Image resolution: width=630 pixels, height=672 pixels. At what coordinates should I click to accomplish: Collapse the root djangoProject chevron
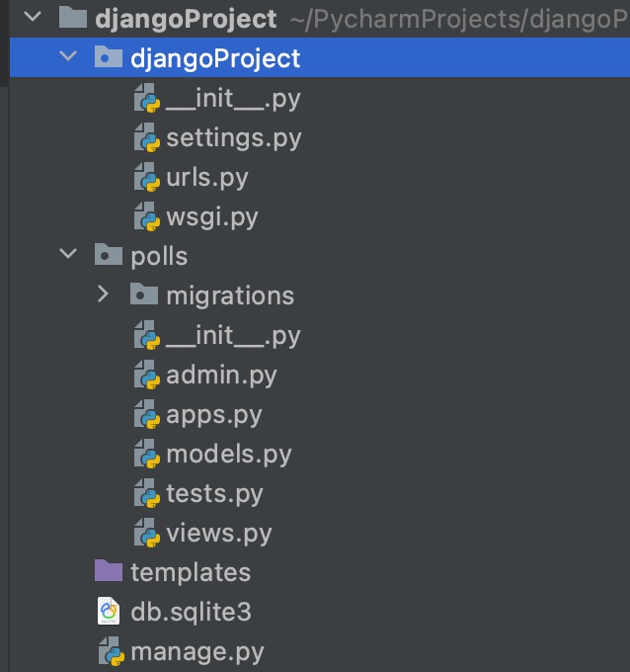coord(33,17)
